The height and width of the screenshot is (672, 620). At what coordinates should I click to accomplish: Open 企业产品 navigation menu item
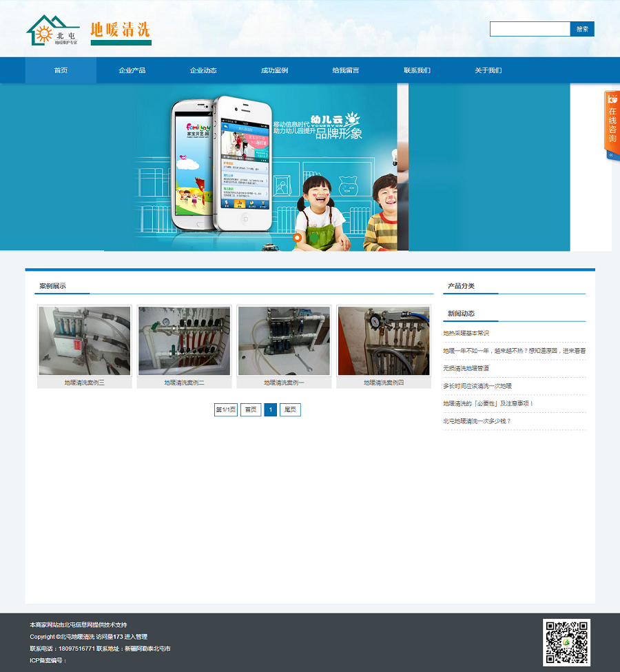point(132,70)
